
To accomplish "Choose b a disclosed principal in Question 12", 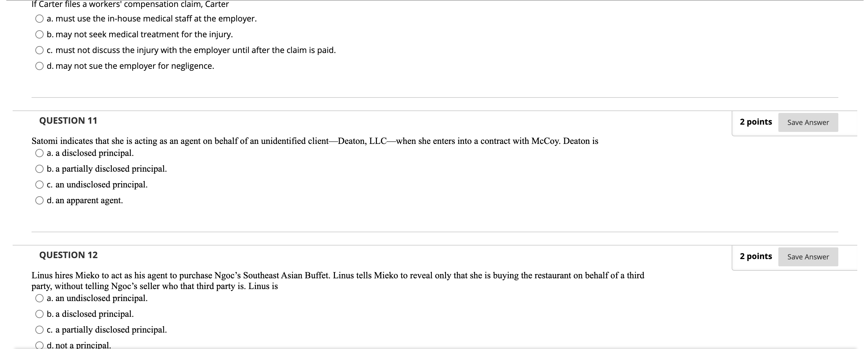I will (39, 314).
